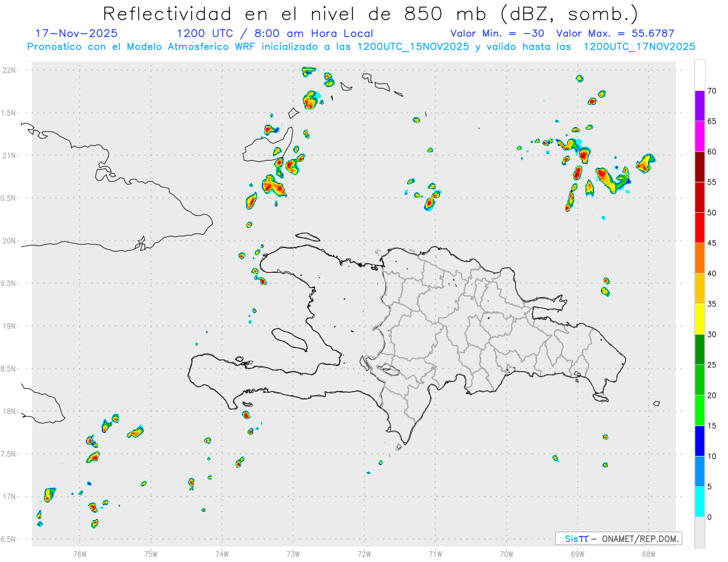Click the '75W' longitude label
Image resolution: width=728 pixels, height=562 pixels.
(x=150, y=554)
